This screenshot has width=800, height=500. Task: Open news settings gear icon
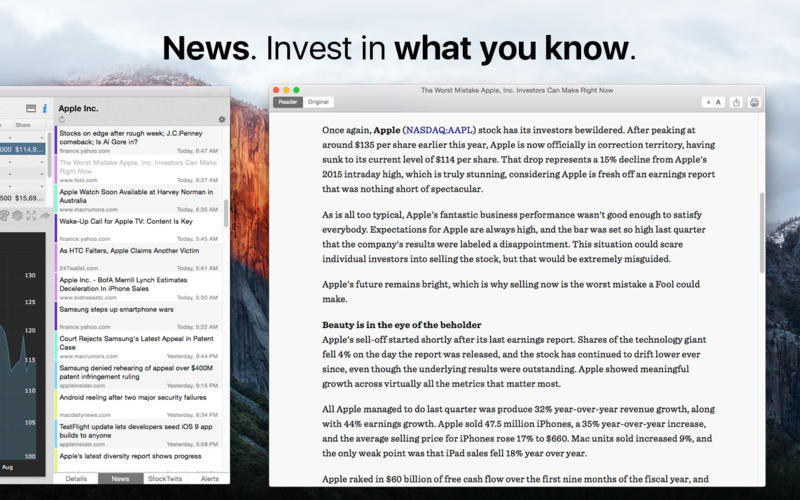[x=221, y=119]
